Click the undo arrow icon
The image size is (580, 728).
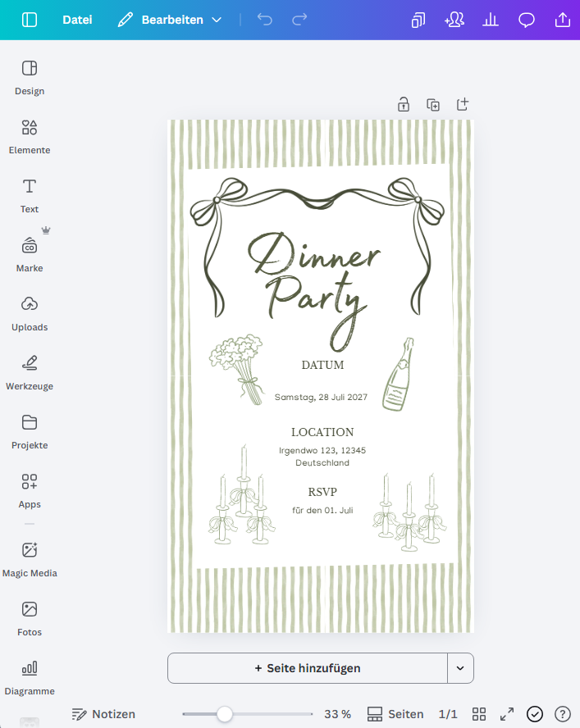coord(265,20)
